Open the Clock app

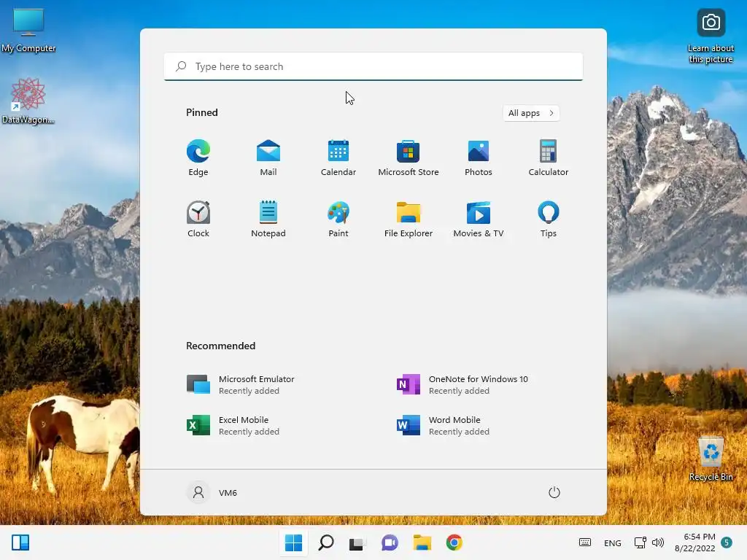198,219
